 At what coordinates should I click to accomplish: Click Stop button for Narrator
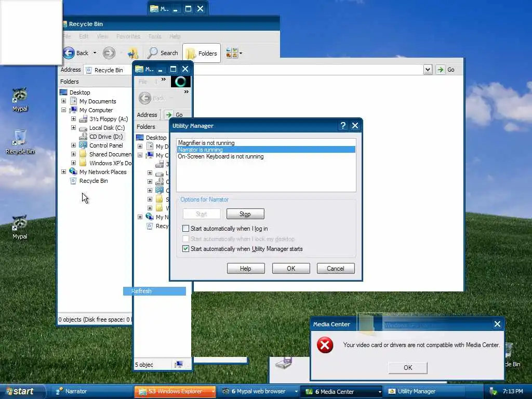point(245,214)
